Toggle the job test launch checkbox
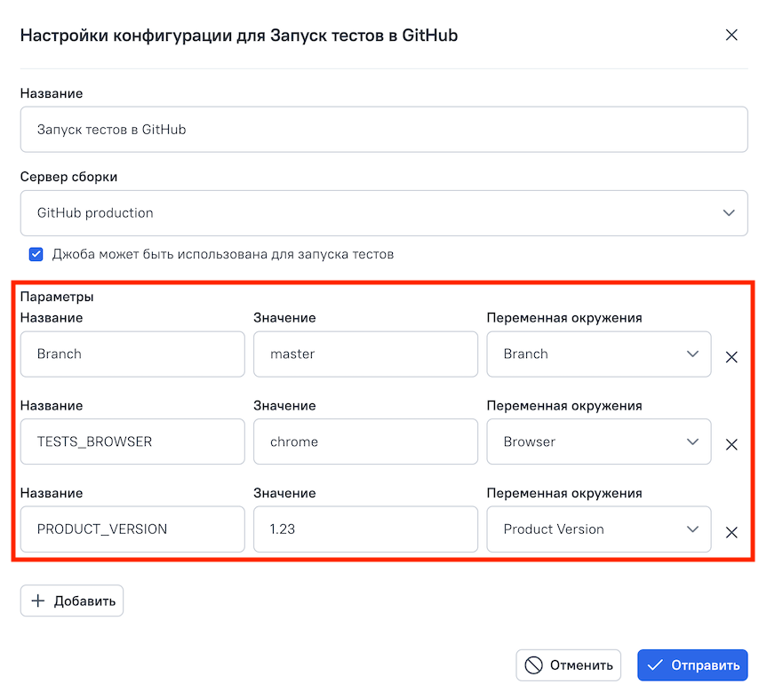The height and width of the screenshot is (700, 767). coord(36,255)
